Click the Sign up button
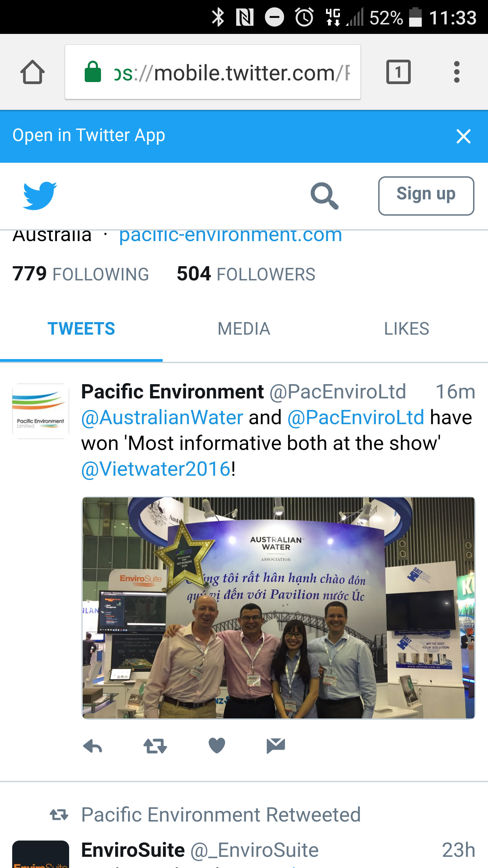 [426, 196]
